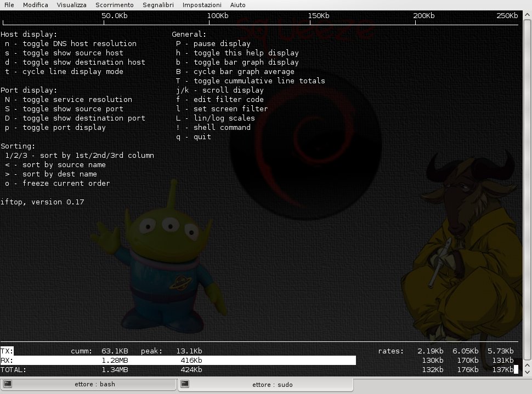Click the 'General:' heading

189,34
